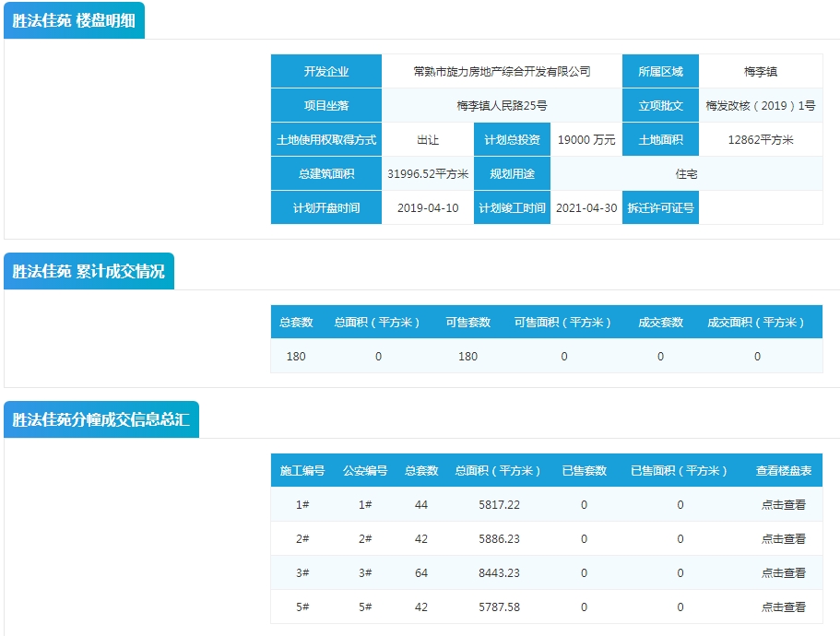Click the planned opening date 2019-04-10
The height and width of the screenshot is (636, 840).
[427, 207]
